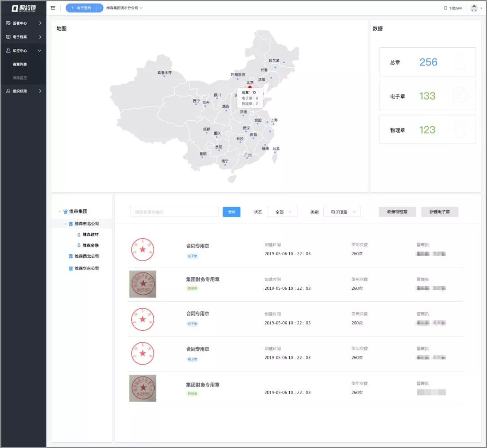
Task: Select the 维森东北公司 tree node
Action: point(87,224)
